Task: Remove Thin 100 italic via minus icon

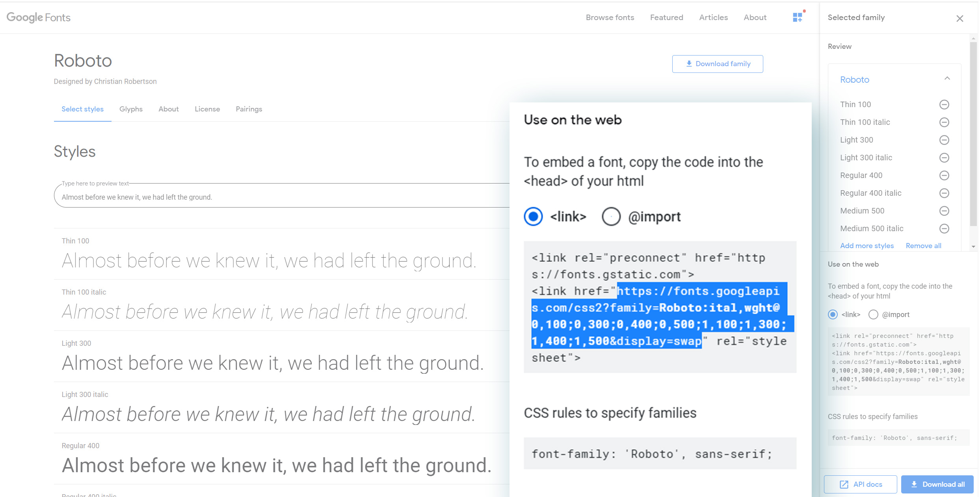Action: 944,122
